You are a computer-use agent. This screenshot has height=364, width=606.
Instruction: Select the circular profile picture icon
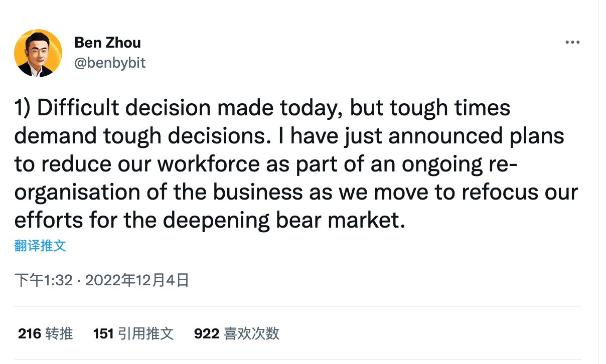[38, 53]
